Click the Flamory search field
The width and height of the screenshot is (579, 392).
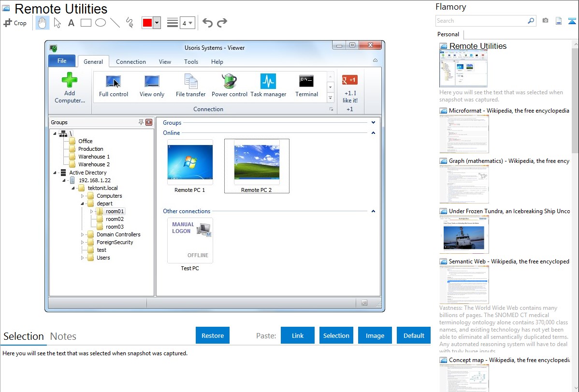pyautogui.click(x=481, y=21)
